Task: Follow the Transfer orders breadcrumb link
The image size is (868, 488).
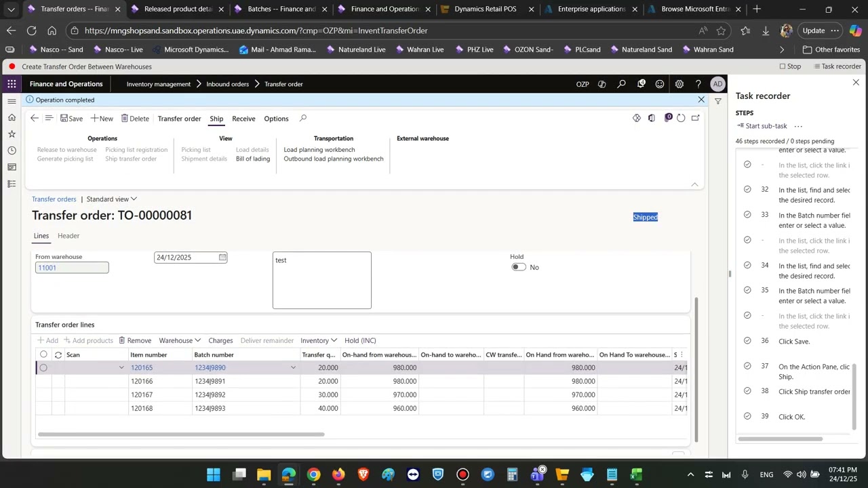Action: tap(54, 199)
